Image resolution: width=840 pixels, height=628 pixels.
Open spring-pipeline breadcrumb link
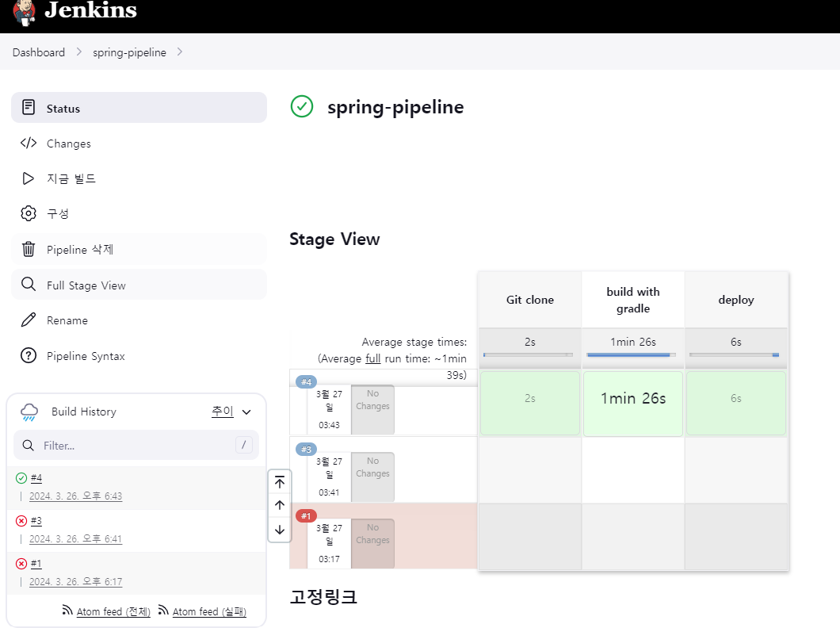pyautogui.click(x=129, y=52)
